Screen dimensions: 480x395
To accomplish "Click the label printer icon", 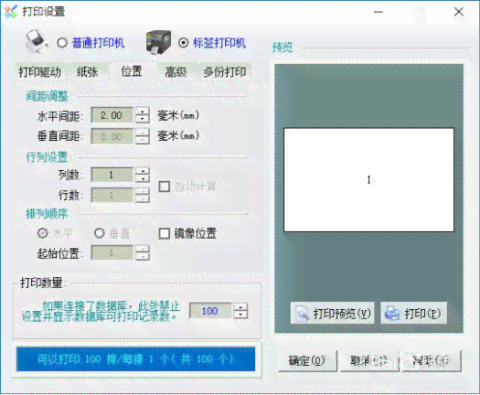I will click(159, 42).
